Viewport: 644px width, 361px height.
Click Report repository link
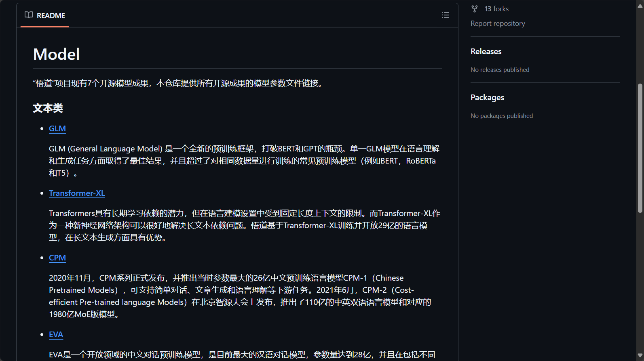click(498, 23)
